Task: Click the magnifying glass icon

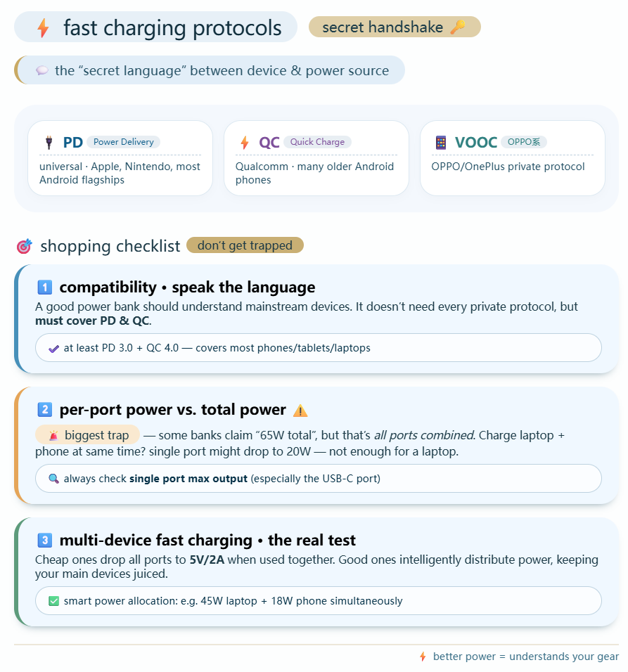Action: click(53, 479)
